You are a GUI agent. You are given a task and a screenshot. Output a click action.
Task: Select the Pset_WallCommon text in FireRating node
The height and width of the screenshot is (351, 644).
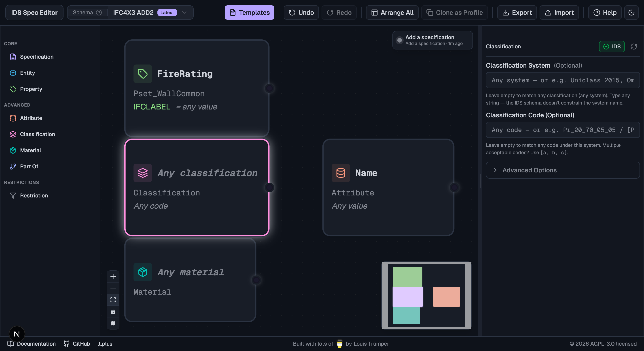[x=169, y=93]
